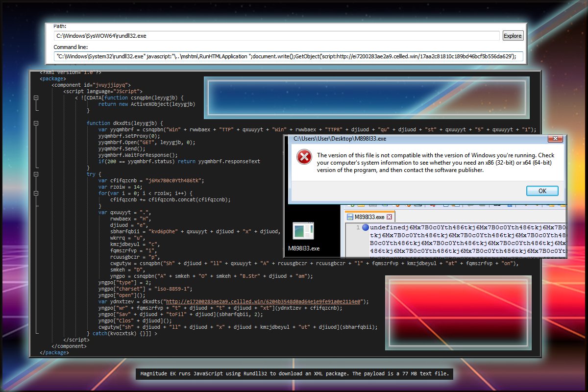The image size is (588, 392).
Task: Click the 'yyqmhbrf.setProxy(0);' code line
Action: point(129,136)
